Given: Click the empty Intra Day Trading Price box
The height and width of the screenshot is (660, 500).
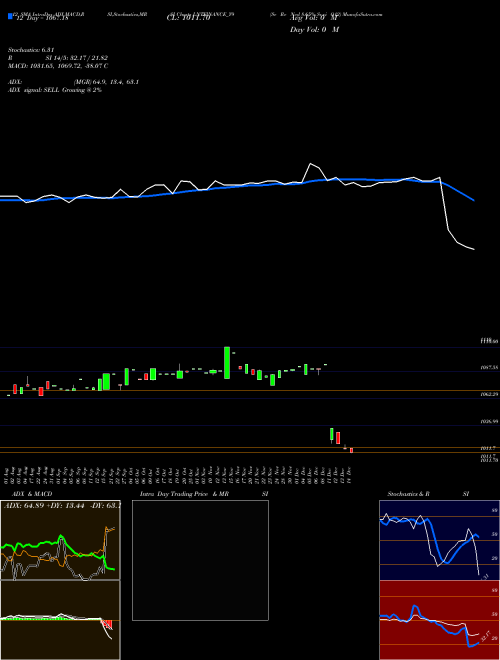Looking at the screenshot, I should pyautogui.click(x=200, y=560).
